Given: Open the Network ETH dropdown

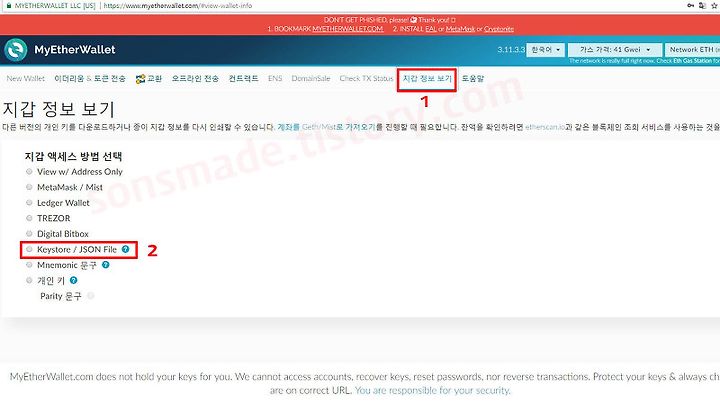Looking at the screenshot, I should click(692, 50).
